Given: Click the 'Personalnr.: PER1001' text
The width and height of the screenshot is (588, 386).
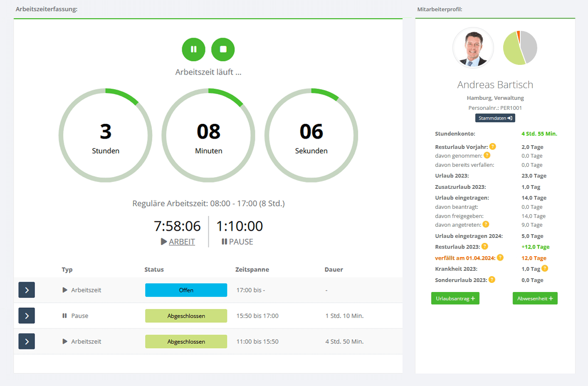Looking at the screenshot, I should (495, 108).
